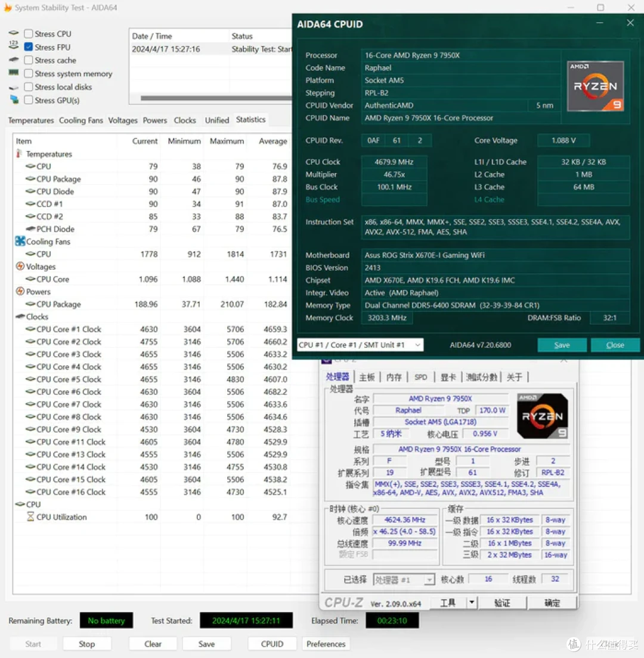
Task: Open the CPU-Z memory tab
Action: (394, 377)
